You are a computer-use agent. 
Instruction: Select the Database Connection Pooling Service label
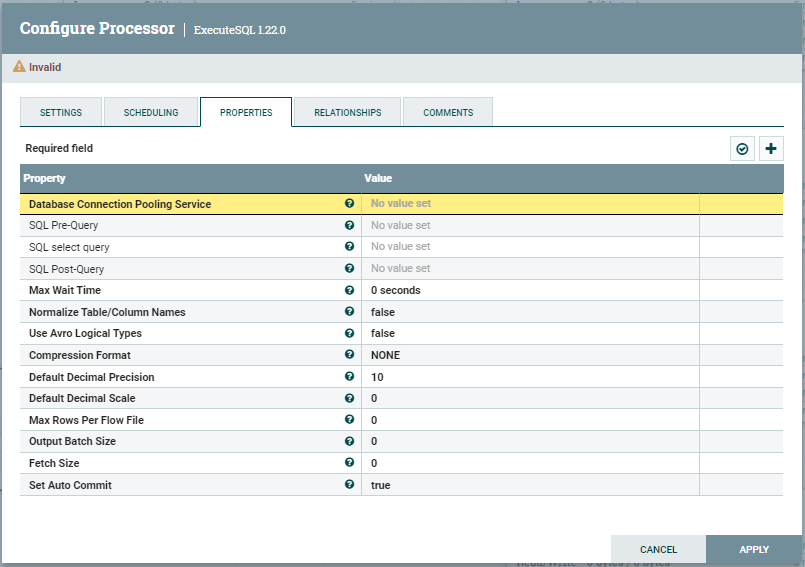click(x=120, y=204)
